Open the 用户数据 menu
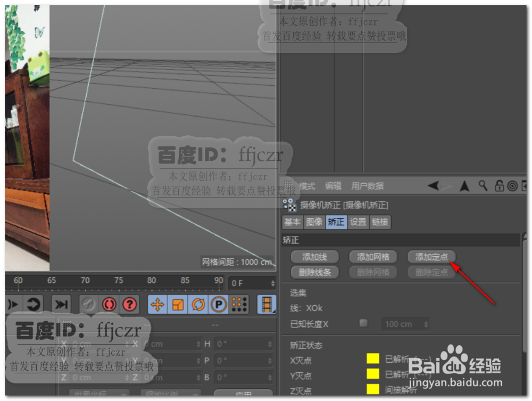This screenshot has width=532, height=401. [368, 186]
